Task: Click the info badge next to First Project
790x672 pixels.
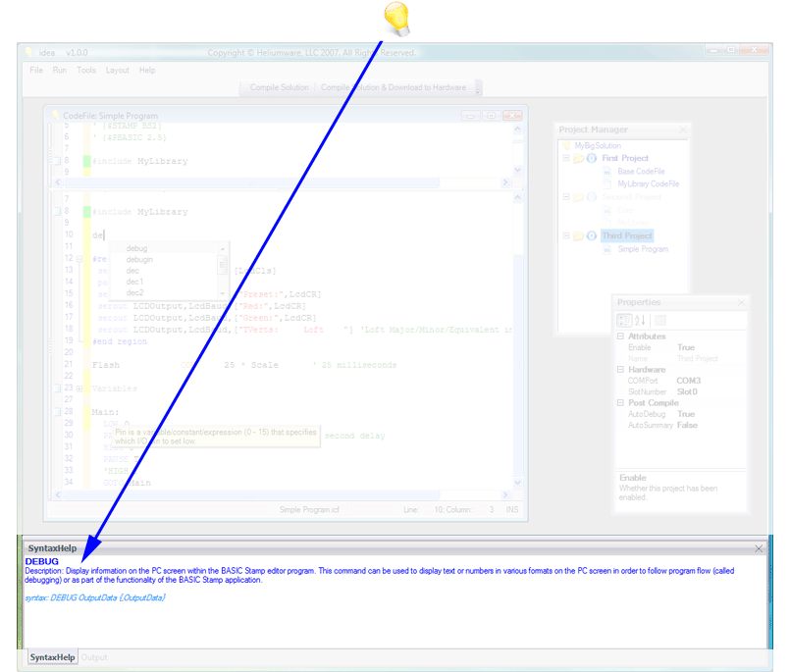Action: coord(592,158)
